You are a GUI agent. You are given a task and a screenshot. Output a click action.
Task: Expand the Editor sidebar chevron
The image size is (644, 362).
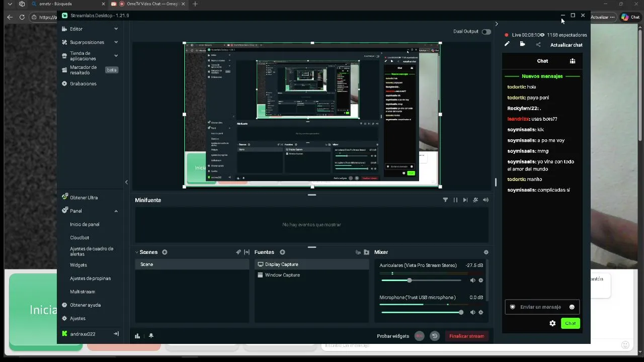116,29
